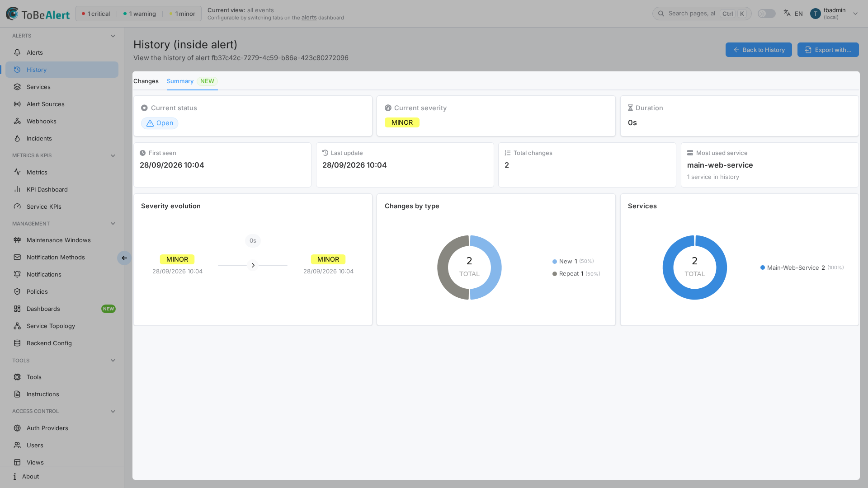Click the main-web-service most used value

click(x=720, y=165)
